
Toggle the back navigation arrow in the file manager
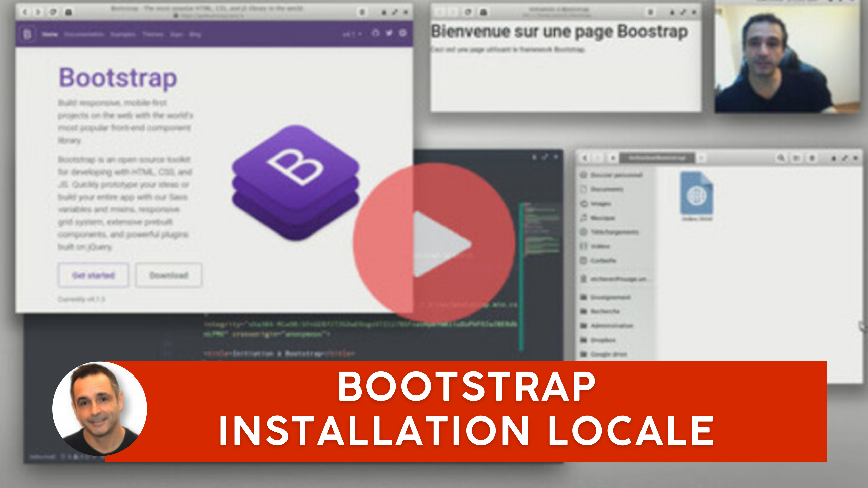click(x=584, y=158)
